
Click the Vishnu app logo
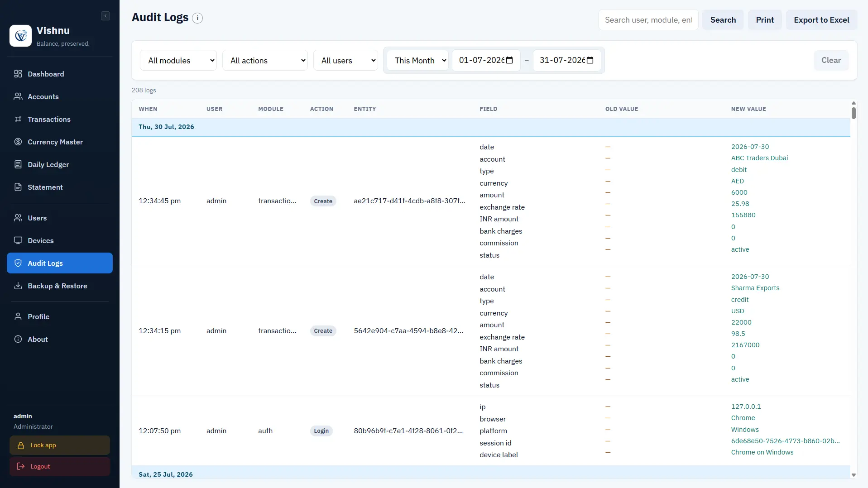pyautogui.click(x=20, y=36)
